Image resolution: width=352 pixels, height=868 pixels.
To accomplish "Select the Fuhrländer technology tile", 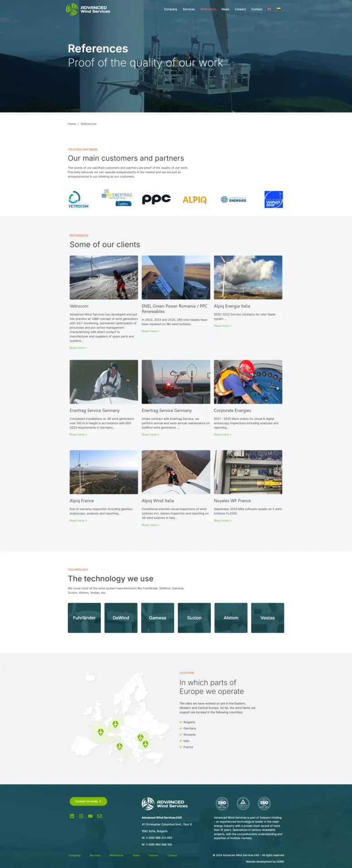I will [84, 618].
